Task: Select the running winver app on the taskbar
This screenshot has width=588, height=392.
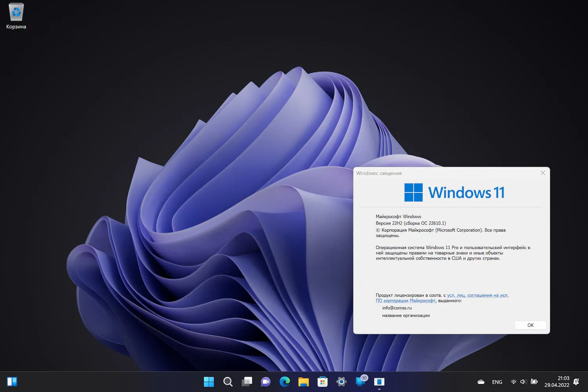Action: click(379, 381)
